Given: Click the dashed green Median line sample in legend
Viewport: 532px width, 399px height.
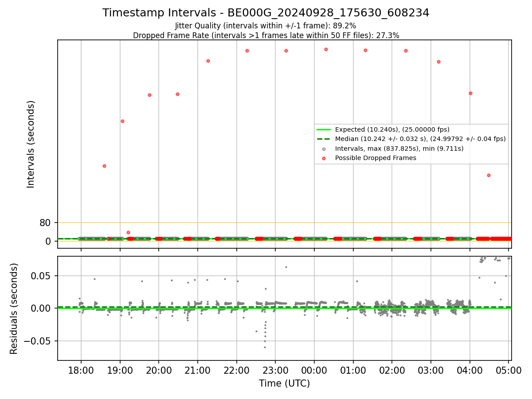Looking at the screenshot, I should pyautogui.click(x=324, y=139).
